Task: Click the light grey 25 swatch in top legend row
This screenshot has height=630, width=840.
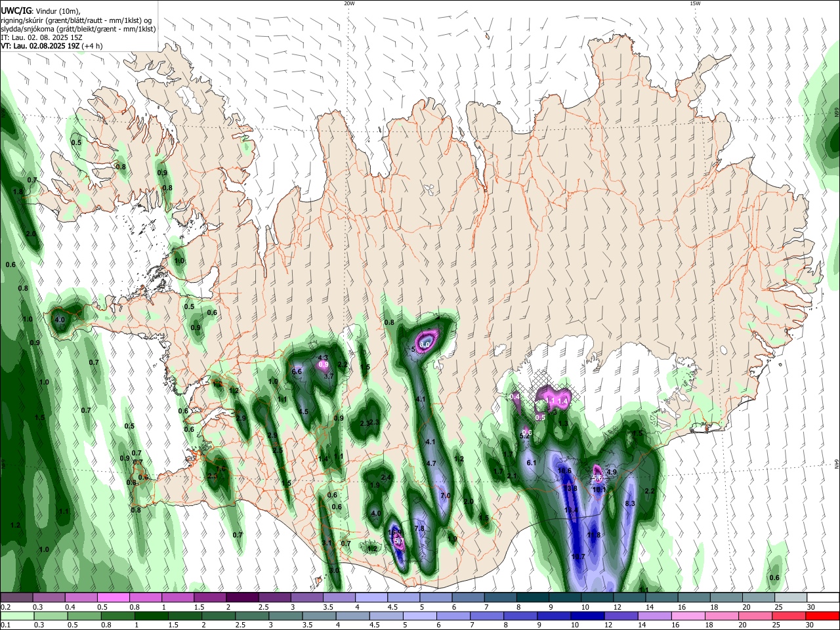Action: click(x=791, y=597)
